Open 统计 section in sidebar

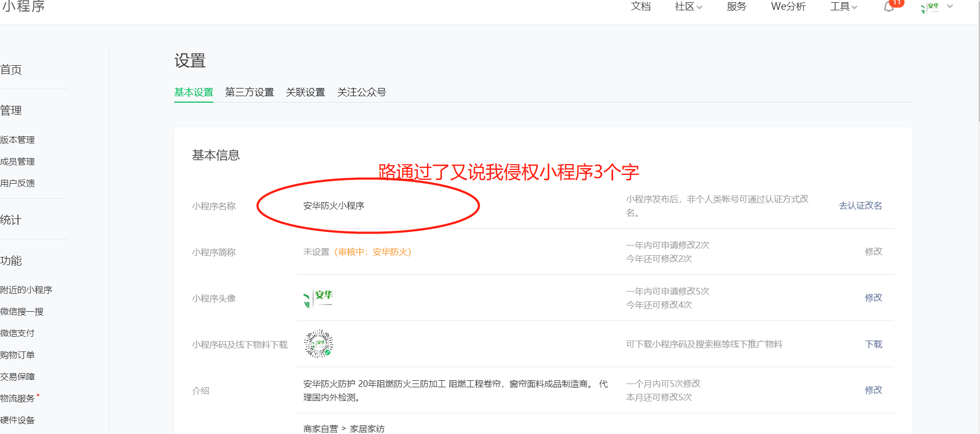coord(11,220)
